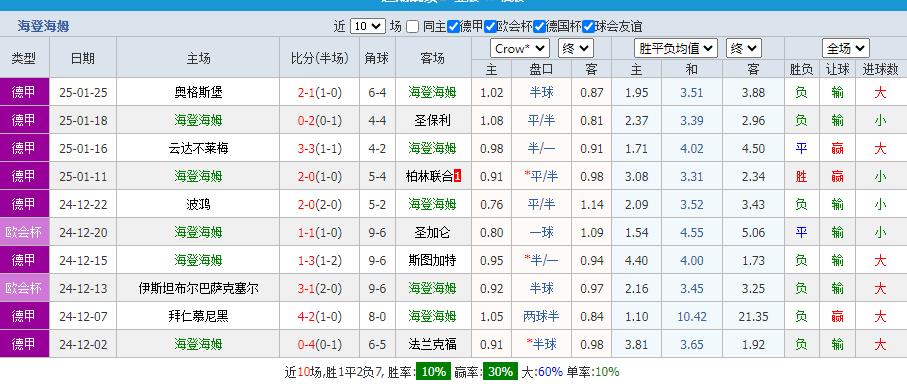Click the draw odds 10.42
Viewport: 907px width, 384px height.
coord(692,316)
